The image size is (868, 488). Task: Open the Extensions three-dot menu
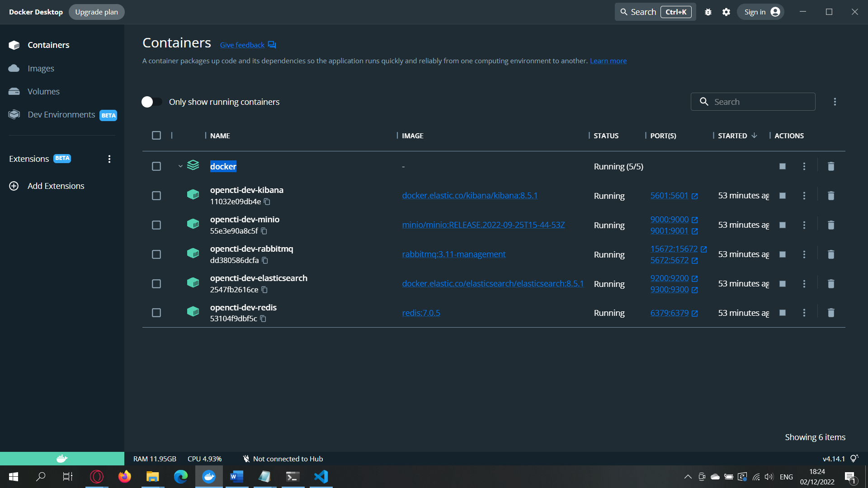point(109,159)
